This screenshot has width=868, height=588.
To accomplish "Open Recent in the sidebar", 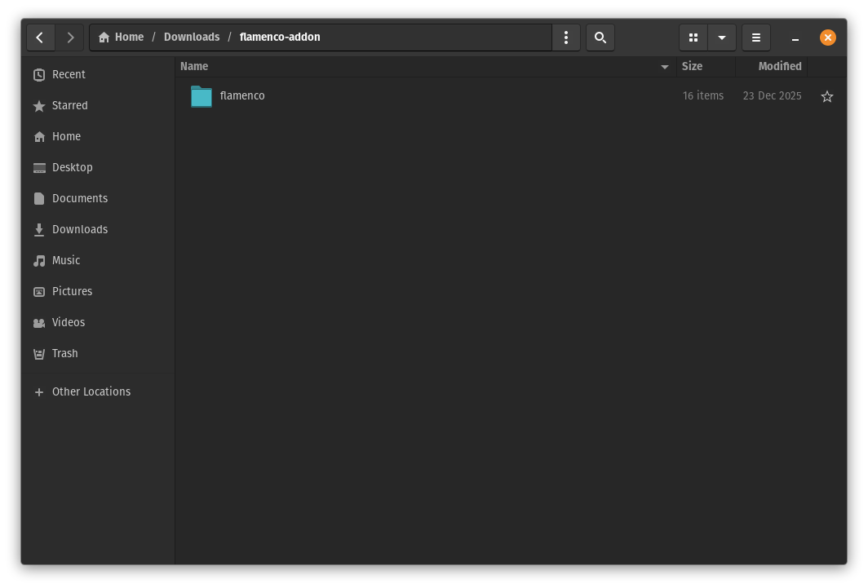I will pyautogui.click(x=69, y=74).
